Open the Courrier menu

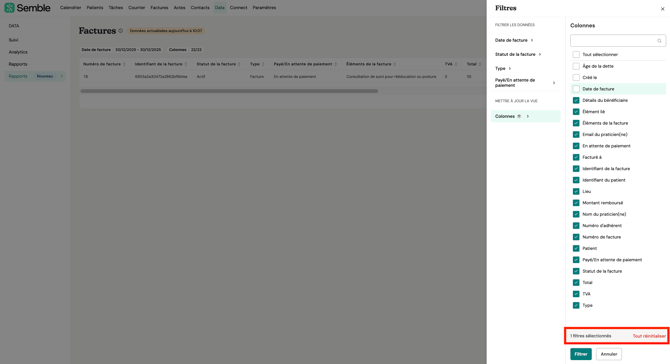(x=137, y=8)
